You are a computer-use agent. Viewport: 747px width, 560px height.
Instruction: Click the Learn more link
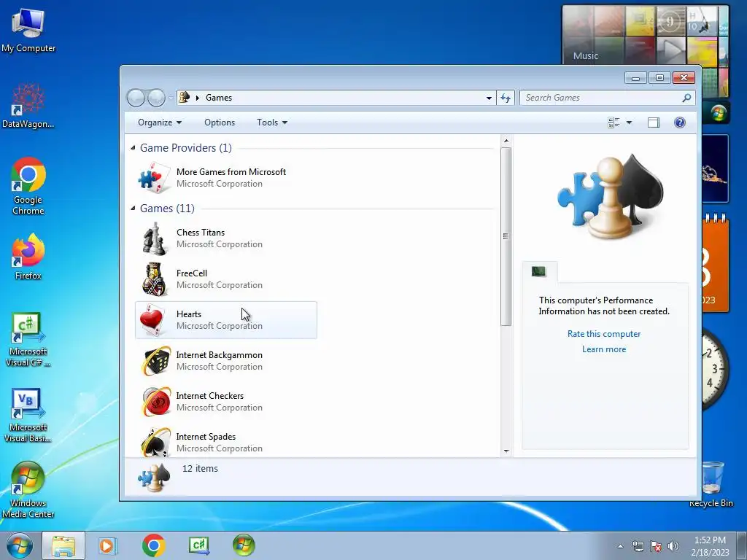coord(603,349)
